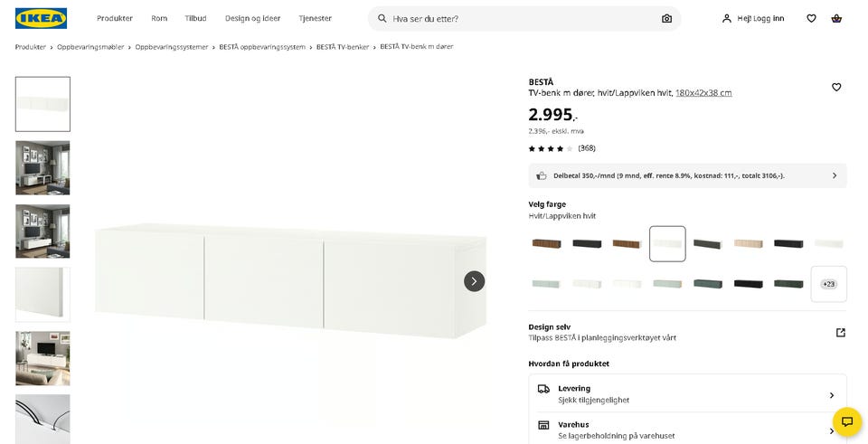Viewport: 868px width, 444px height.
Task: Open Design selv external link icon
Action: 840,332
